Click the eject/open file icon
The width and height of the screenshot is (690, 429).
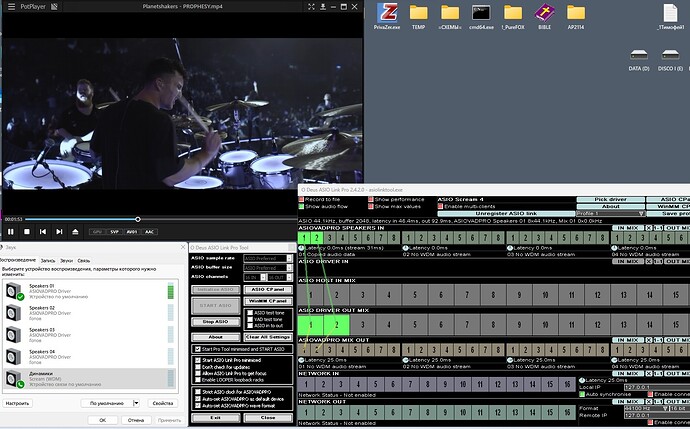pos(75,231)
